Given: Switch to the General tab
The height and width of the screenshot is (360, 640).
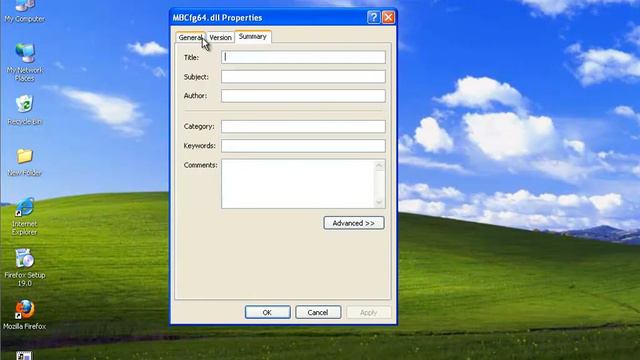Looking at the screenshot, I should 191,37.
